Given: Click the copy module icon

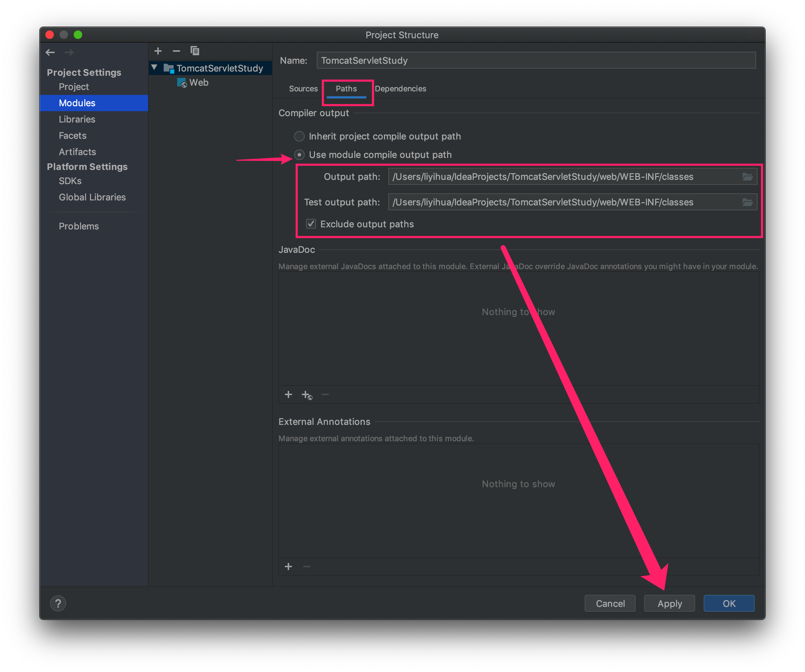Looking at the screenshot, I should pos(195,51).
